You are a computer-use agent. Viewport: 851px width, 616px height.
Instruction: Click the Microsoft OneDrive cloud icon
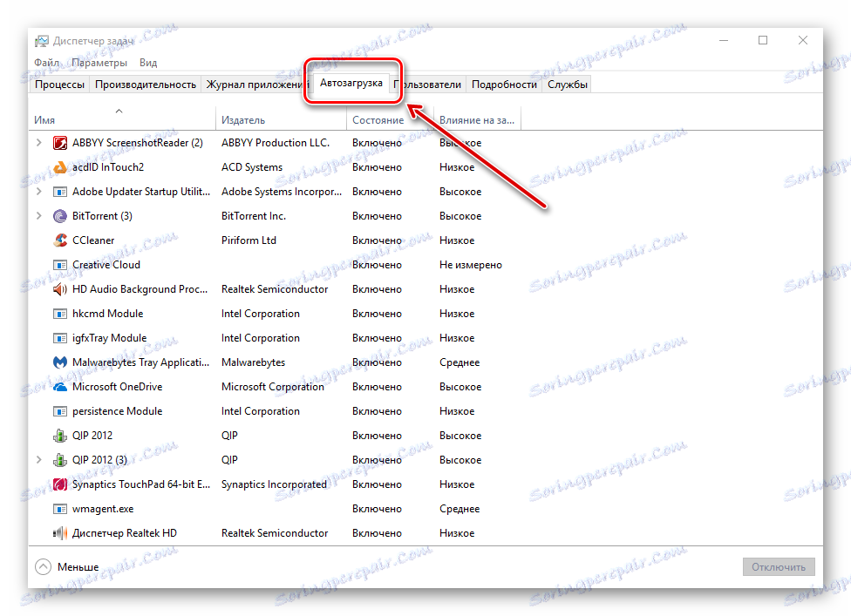[59, 387]
